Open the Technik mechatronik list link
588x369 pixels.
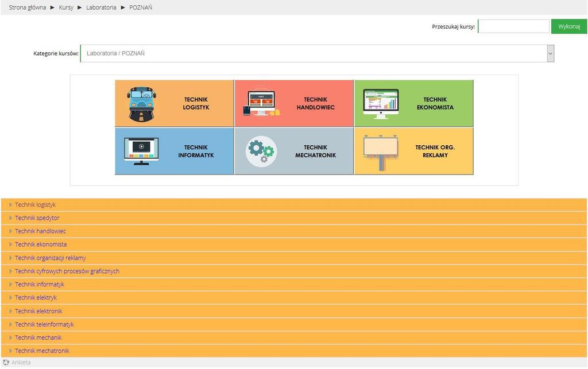[42, 351]
